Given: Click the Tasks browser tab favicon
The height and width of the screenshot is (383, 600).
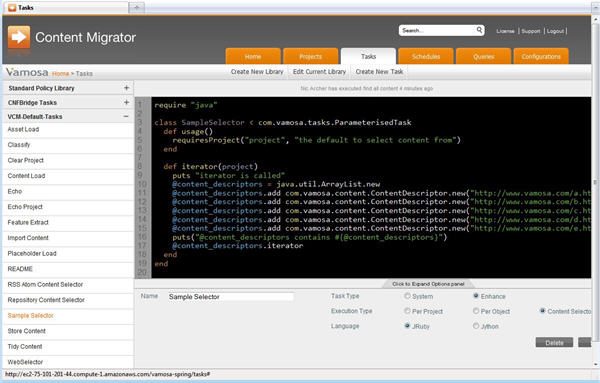Looking at the screenshot, I should pos(12,7).
